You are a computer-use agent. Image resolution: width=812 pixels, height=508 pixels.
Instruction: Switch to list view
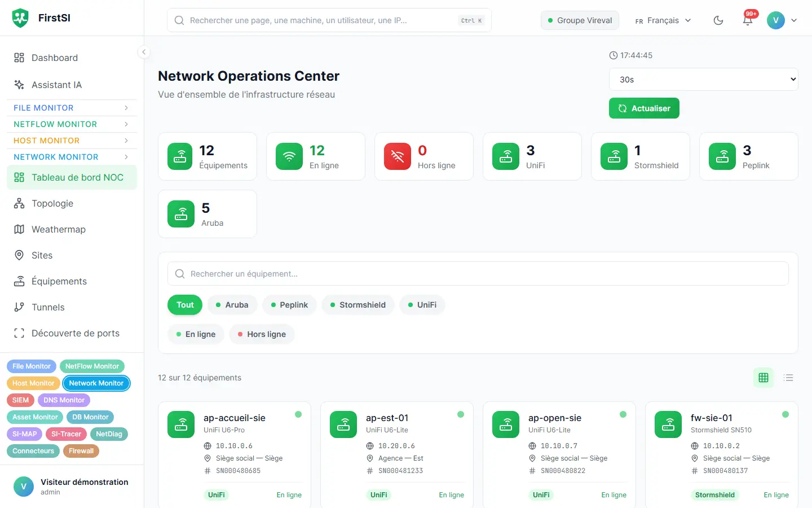point(788,378)
